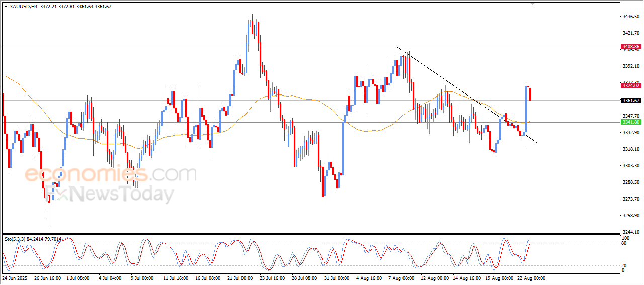
Task: Click the 3258.90 price axis value
Action: point(631,216)
